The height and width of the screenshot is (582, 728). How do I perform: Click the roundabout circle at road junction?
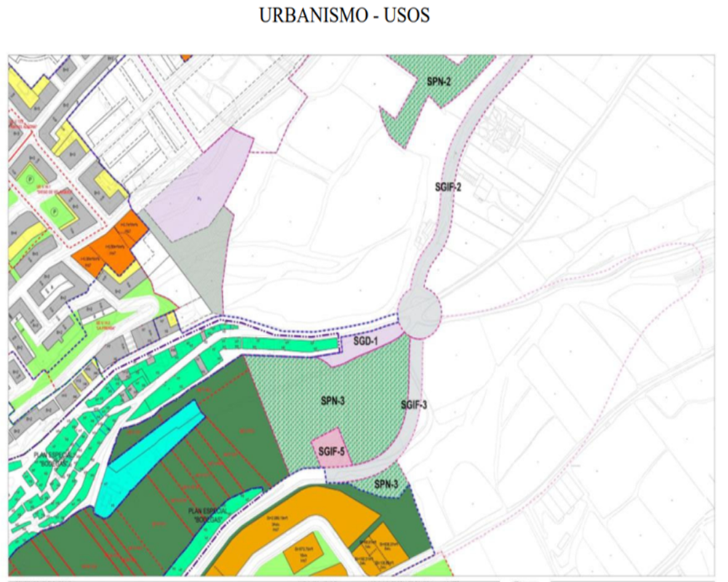pos(420,312)
